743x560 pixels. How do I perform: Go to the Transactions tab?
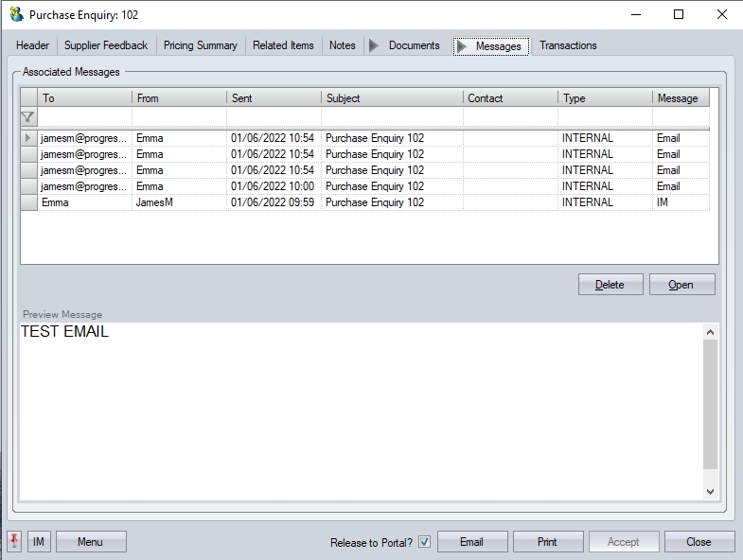tap(568, 45)
